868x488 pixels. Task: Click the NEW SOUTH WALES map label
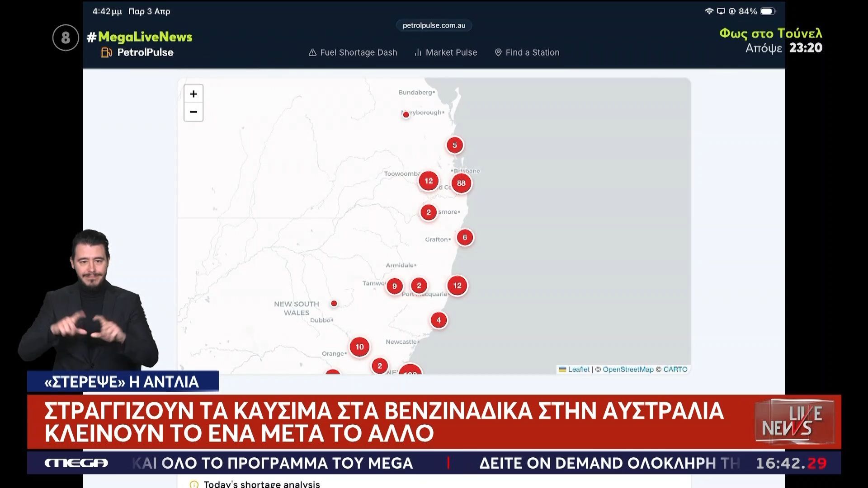pyautogui.click(x=297, y=308)
